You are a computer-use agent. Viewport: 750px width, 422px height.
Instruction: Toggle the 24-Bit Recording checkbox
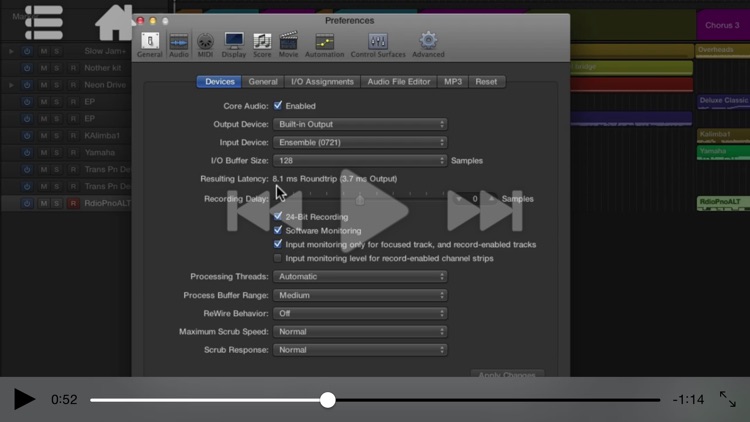[277, 216]
